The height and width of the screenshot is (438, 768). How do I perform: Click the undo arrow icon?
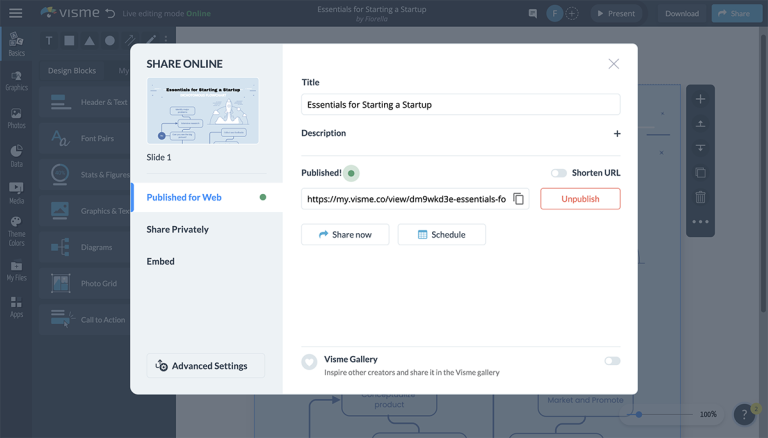[110, 14]
